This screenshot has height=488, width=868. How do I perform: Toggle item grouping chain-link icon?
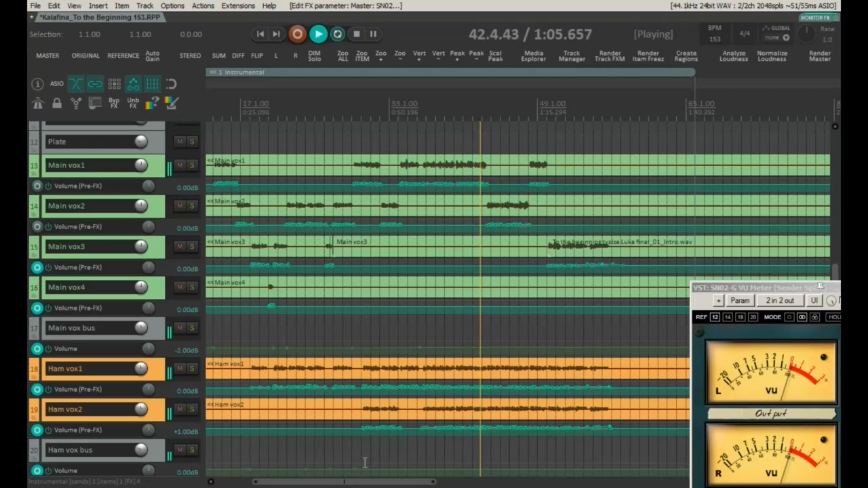[95, 84]
